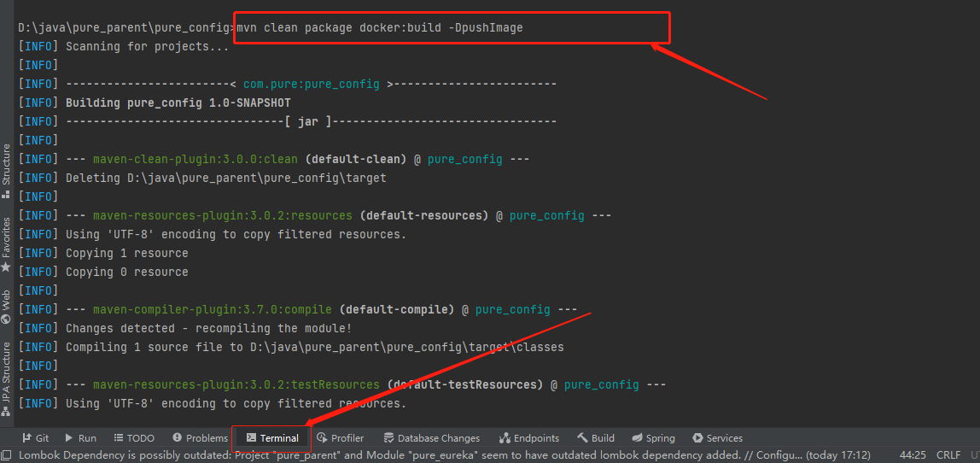
Task: Click the mvn clean package docker:build command
Action: pyautogui.click(x=379, y=28)
